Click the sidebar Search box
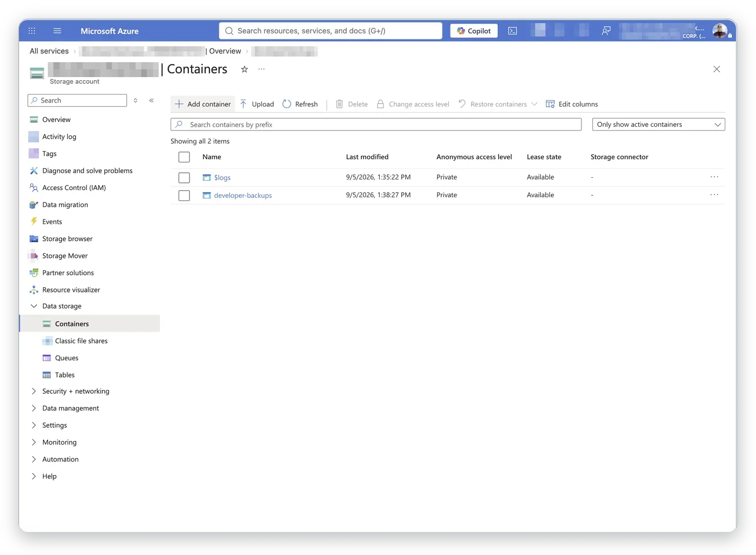 click(x=77, y=100)
